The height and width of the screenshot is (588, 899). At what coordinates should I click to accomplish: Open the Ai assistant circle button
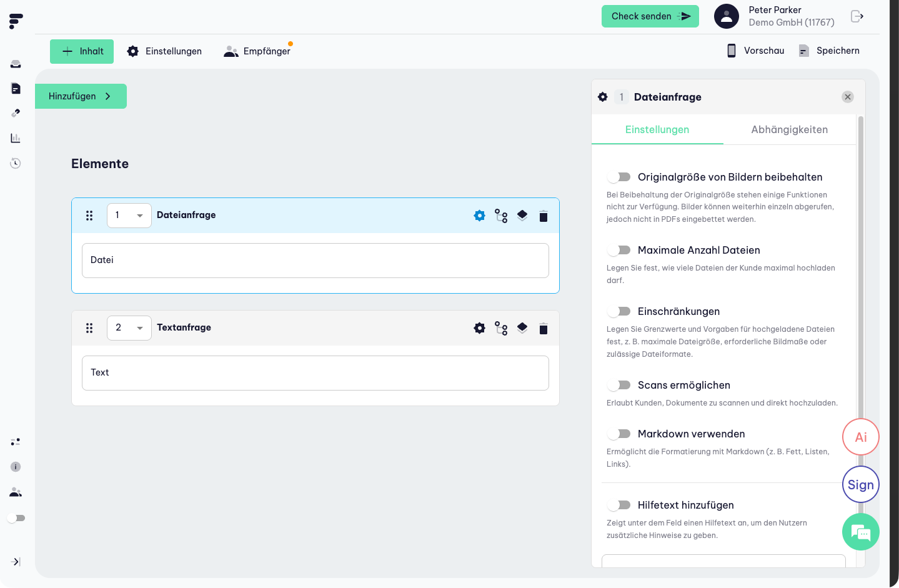tap(860, 437)
